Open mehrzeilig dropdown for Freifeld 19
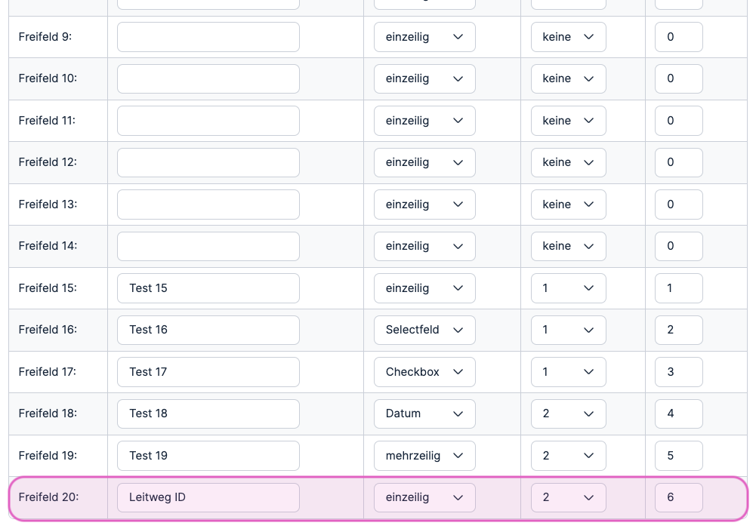The image size is (756, 532). coord(424,456)
